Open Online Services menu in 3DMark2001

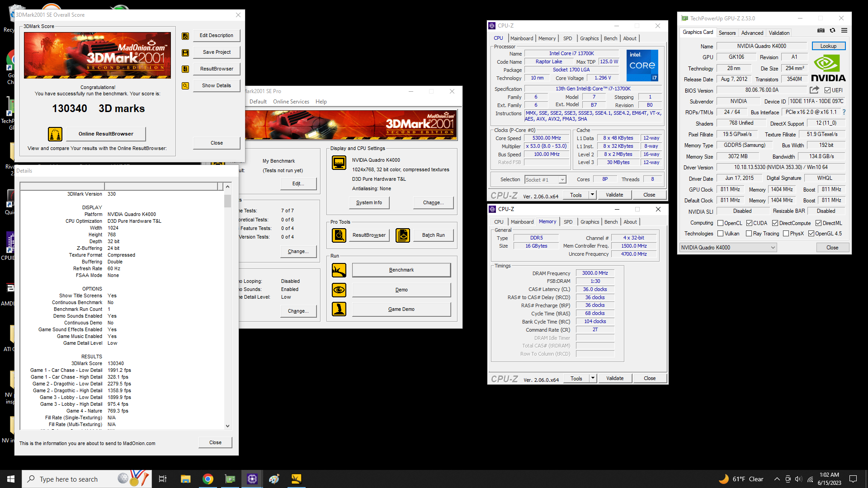pos(291,102)
